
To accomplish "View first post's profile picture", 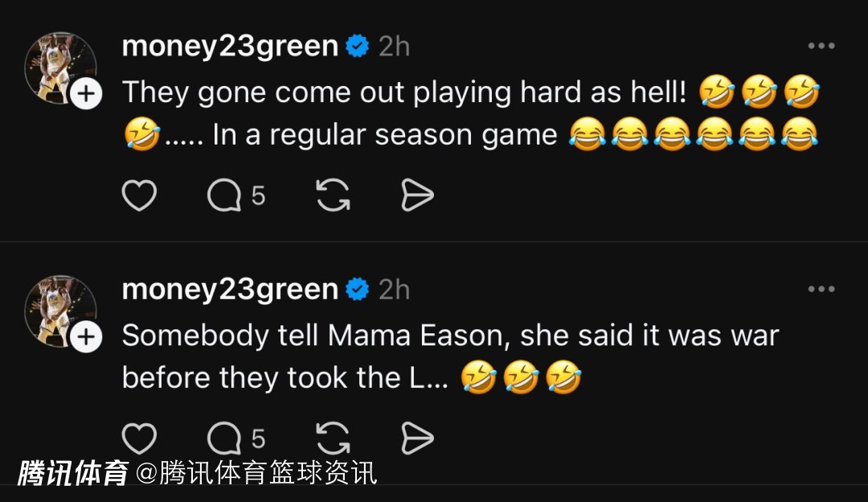I will [60, 68].
